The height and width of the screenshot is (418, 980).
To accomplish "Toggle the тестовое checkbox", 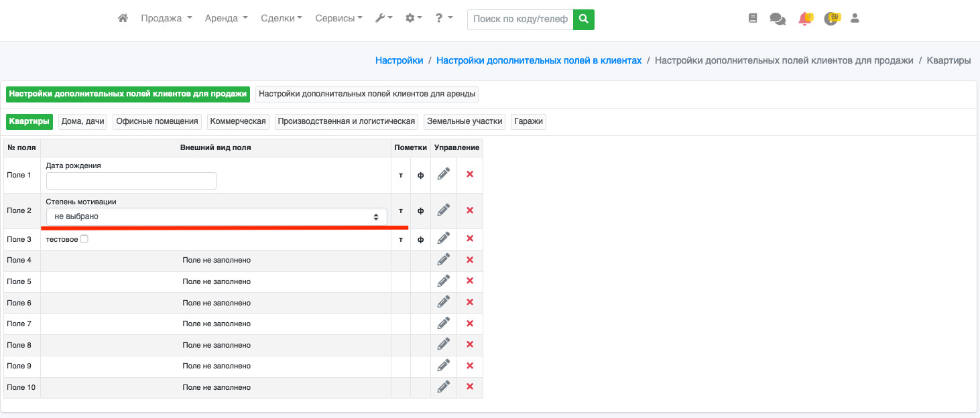I will click(x=84, y=239).
